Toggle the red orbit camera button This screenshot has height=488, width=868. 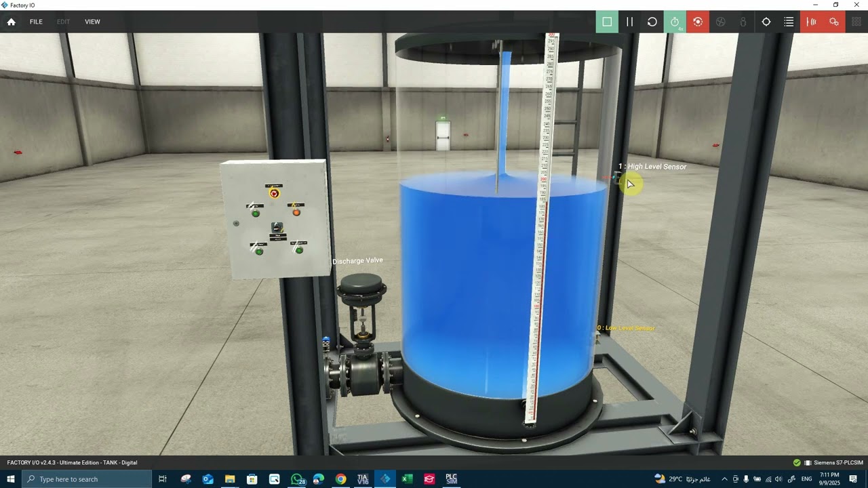pos(698,22)
